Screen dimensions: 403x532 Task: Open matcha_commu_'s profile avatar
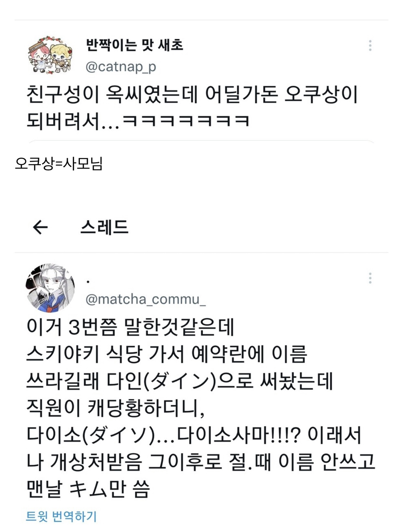[50, 288]
